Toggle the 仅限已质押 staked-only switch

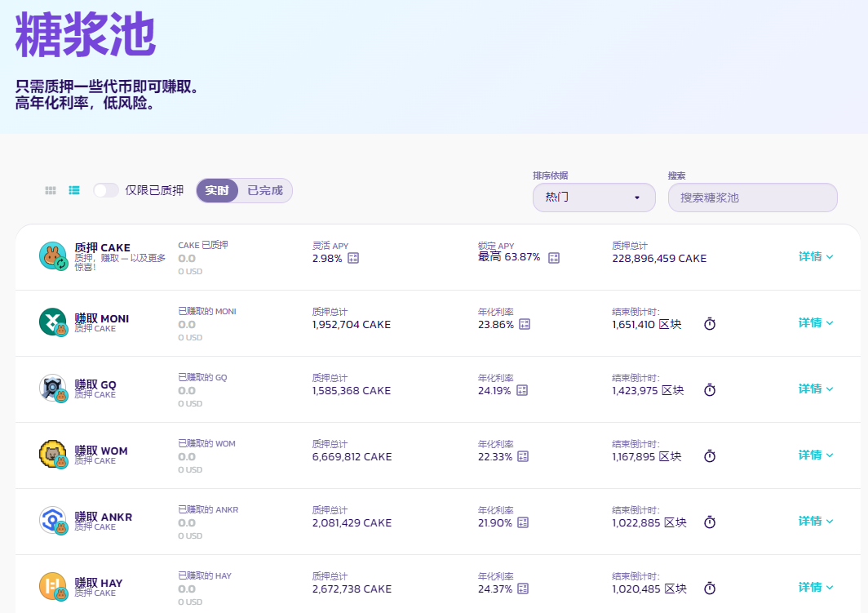[106, 190]
